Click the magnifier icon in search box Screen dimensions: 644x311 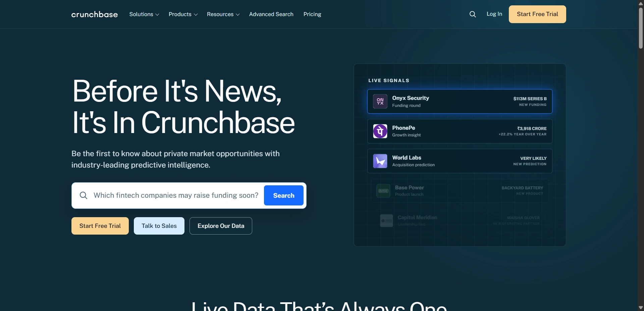[x=84, y=195]
